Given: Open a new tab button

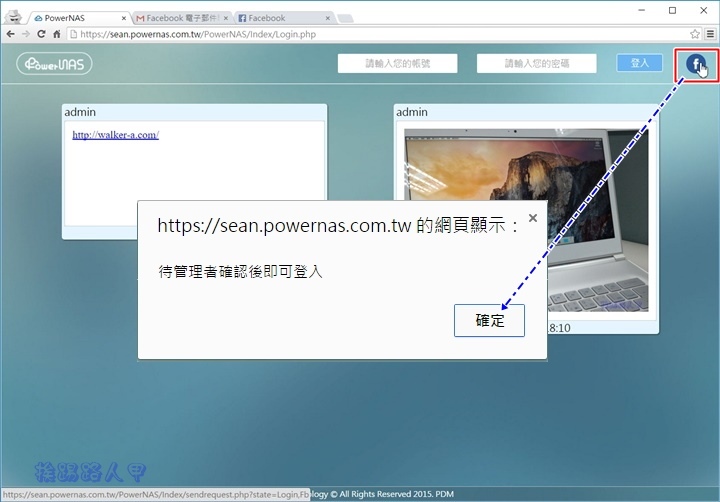Looking at the screenshot, I should 345,18.
